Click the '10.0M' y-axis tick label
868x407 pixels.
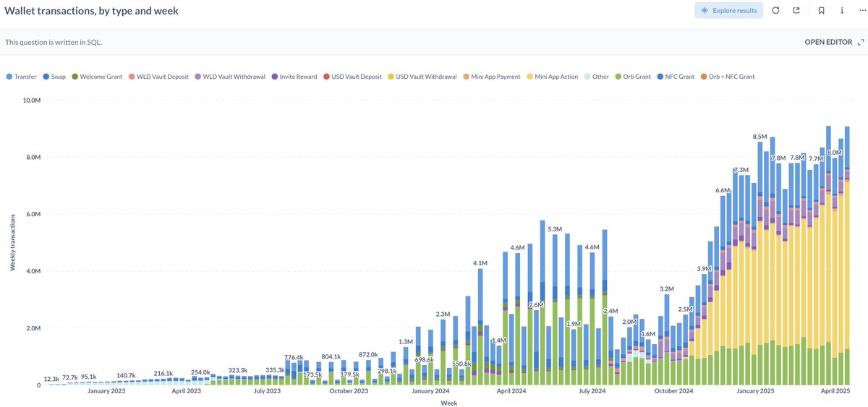[32, 100]
